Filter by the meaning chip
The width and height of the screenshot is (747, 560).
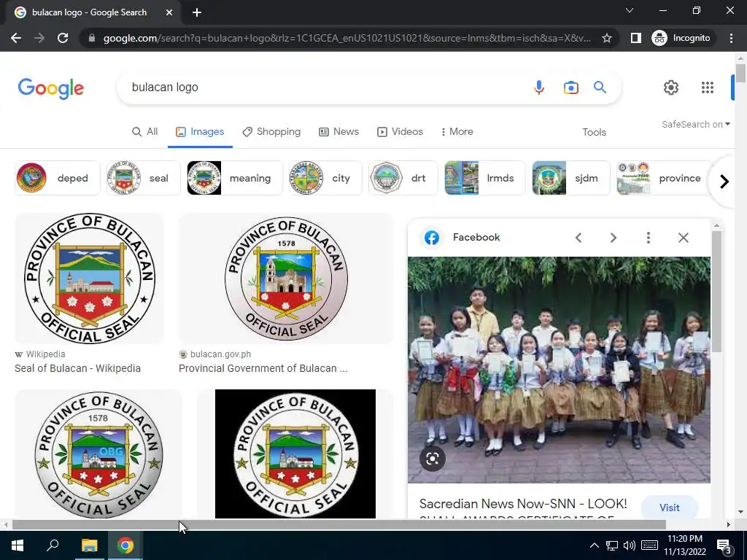(235, 178)
